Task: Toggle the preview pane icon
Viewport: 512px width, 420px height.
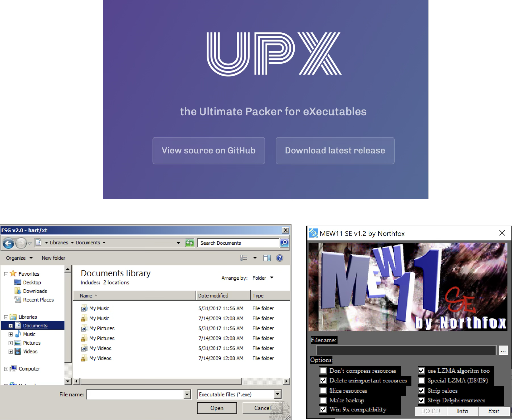Action: (267, 258)
